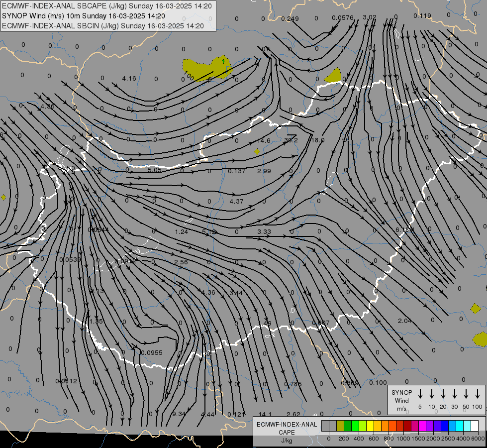Viewport: 487px width, 448px height.
Task: Click the 0.0955 value near the southern border
Action: click(152, 353)
